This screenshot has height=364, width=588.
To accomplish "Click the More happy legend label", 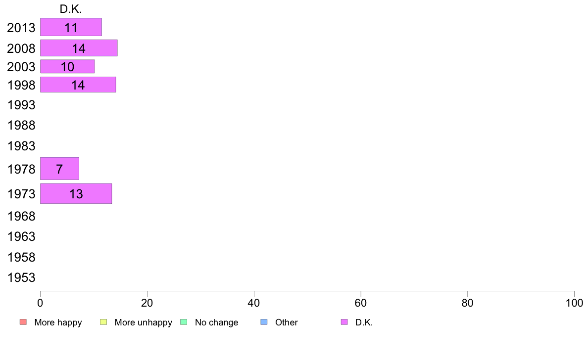I will [58, 322].
